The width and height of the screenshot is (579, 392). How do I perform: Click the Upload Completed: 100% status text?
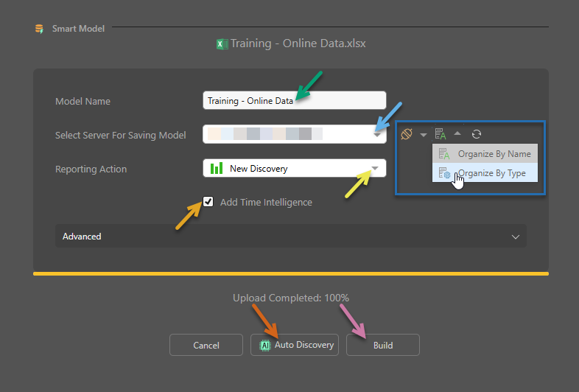pyautogui.click(x=291, y=298)
